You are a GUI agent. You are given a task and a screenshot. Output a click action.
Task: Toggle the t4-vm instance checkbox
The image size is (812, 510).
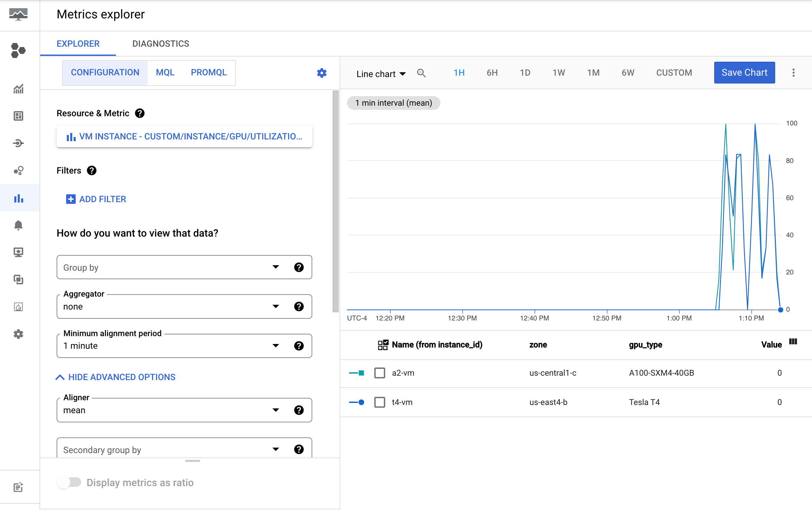click(379, 402)
